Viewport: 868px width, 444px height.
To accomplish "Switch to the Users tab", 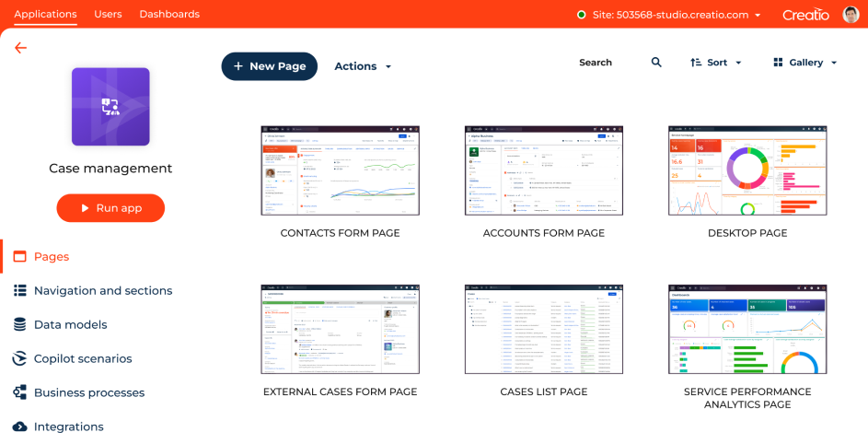I will (x=108, y=14).
